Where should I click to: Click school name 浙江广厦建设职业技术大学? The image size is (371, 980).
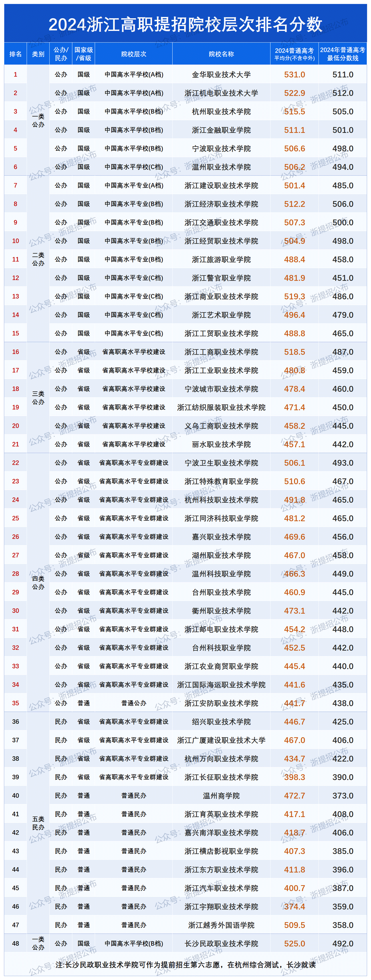(221, 740)
